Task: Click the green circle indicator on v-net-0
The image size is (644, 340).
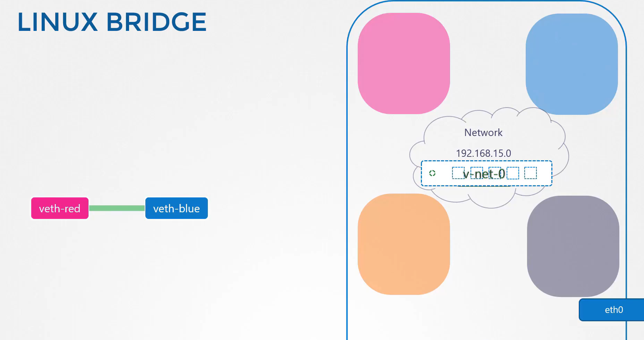Action: pyautogui.click(x=432, y=173)
